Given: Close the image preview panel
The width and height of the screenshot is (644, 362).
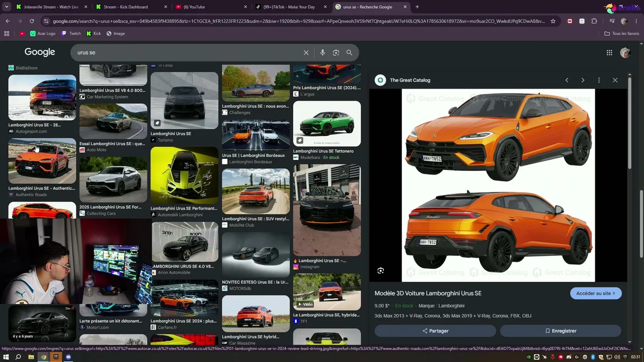Looking at the screenshot, I should click(x=615, y=80).
